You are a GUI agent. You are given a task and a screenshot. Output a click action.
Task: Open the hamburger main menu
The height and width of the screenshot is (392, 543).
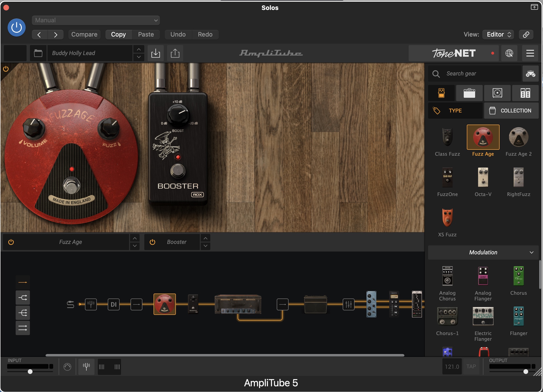530,53
